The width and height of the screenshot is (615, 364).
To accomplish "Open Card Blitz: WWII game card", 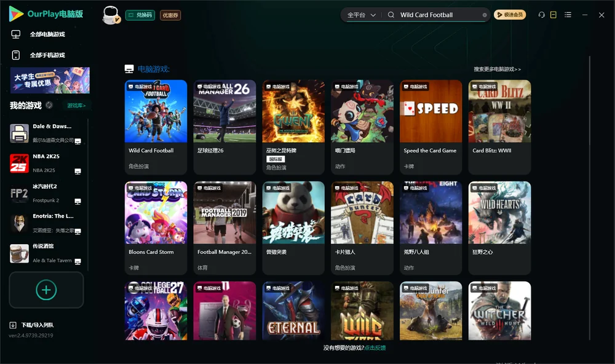I will 499,127.
